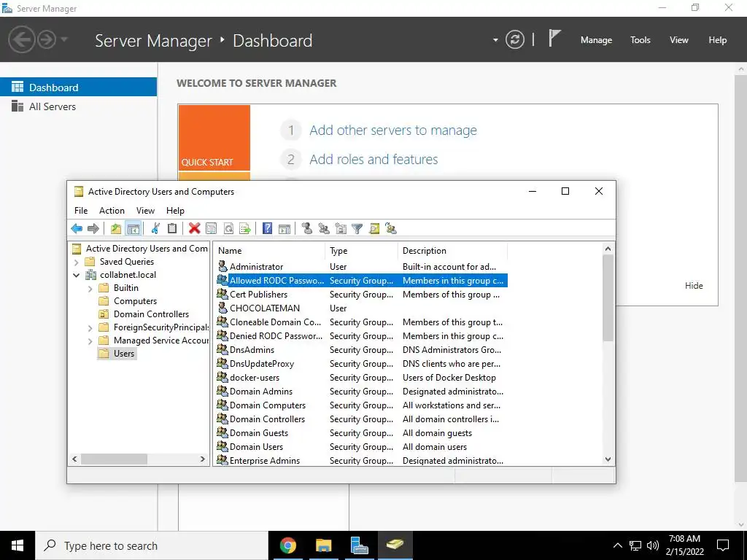Open Server Manager Tools menu

click(640, 40)
